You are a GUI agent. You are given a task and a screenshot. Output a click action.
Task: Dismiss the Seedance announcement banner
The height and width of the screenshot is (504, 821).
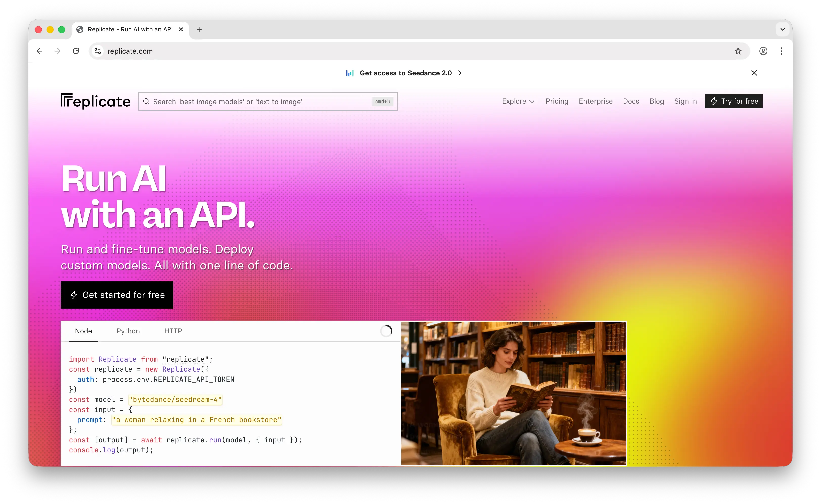(754, 73)
